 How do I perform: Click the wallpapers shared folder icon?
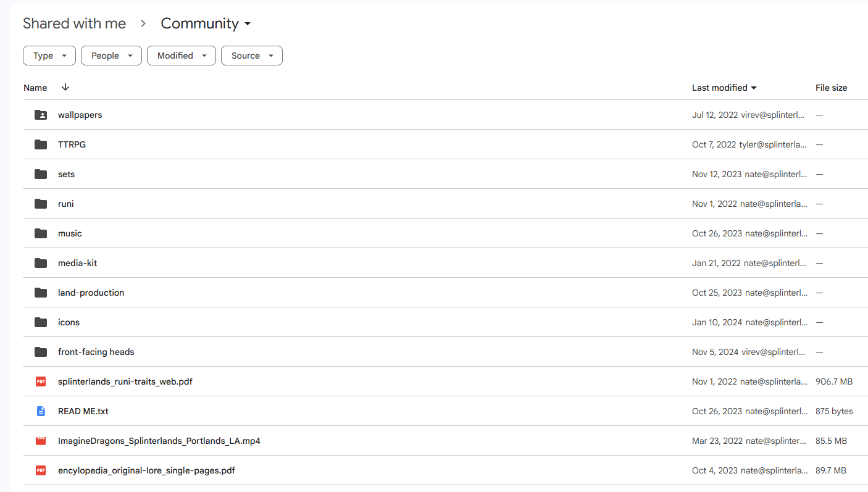click(41, 115)
